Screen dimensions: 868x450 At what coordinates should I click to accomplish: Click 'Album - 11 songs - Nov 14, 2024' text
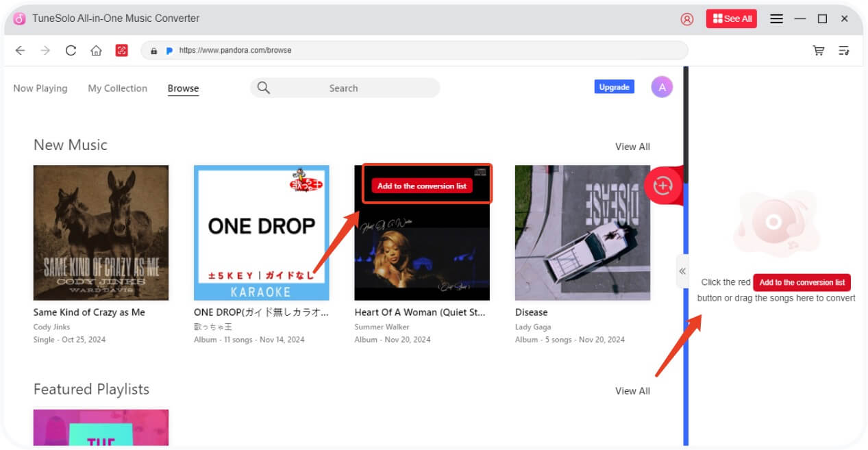tap(249, 340)
